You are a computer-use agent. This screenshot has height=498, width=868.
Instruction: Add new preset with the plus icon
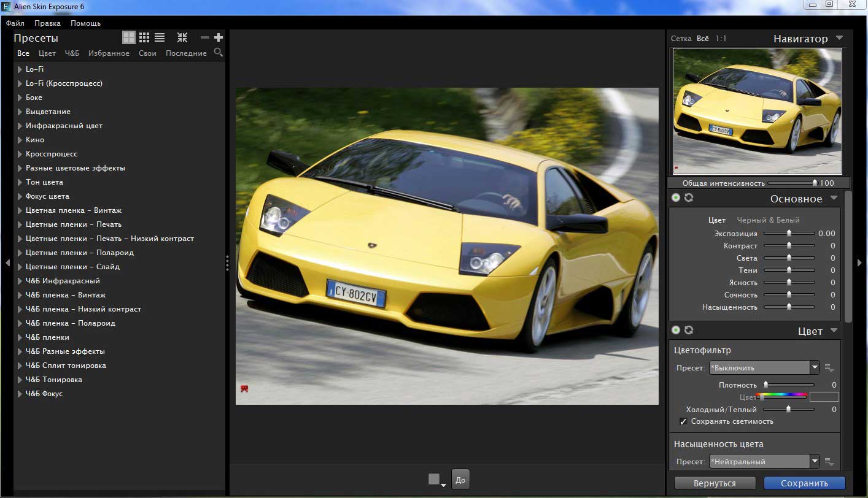[x=218, y=37]
